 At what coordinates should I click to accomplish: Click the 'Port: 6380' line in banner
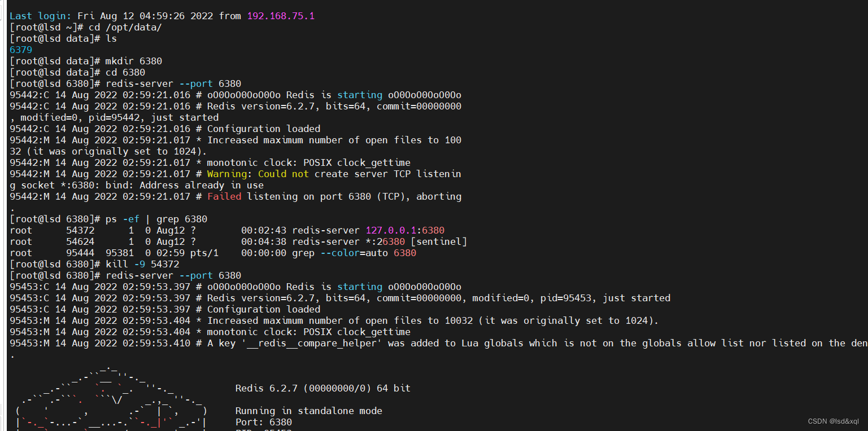pos(264,422)
